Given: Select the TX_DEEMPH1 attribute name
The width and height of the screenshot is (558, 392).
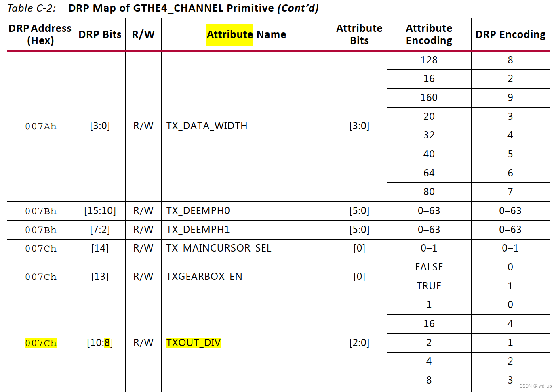Looking at the screenshot, I should pos(198,230).
